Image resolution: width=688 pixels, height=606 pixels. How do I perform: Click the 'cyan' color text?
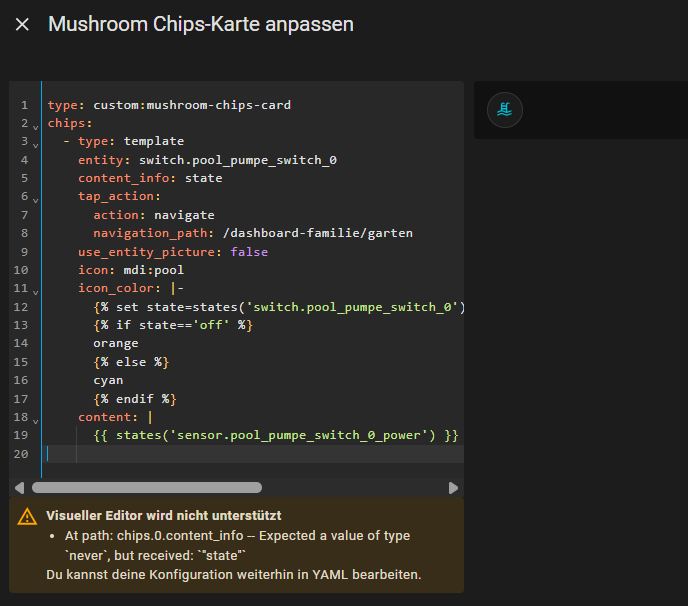pyautogui.click(x=108, y=380)
